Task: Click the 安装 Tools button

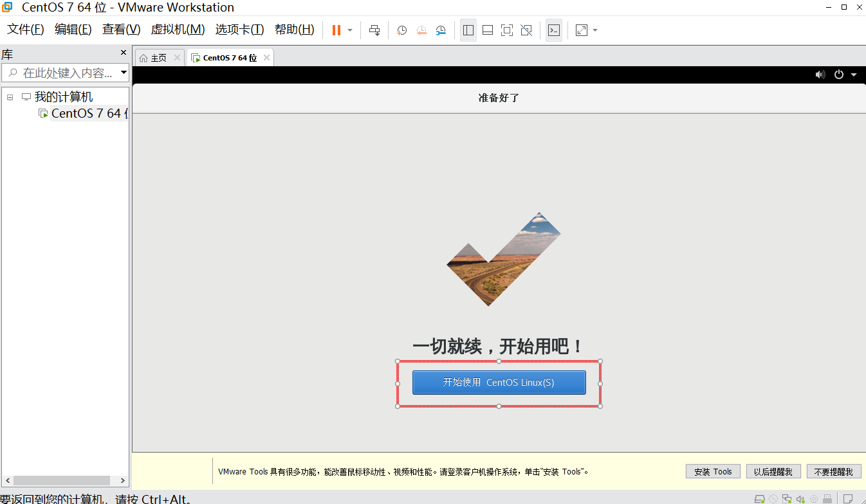Action: tap(713, 471)
